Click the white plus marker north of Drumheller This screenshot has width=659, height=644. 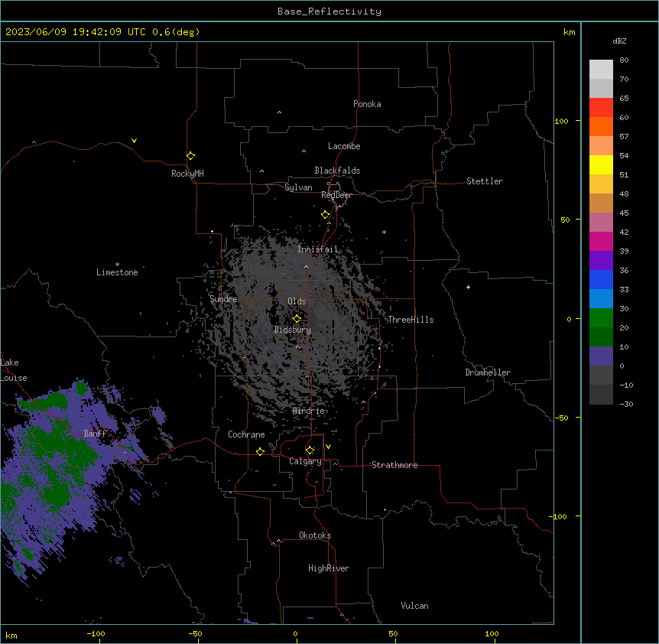pyautogui.click(x=468, y=287)
